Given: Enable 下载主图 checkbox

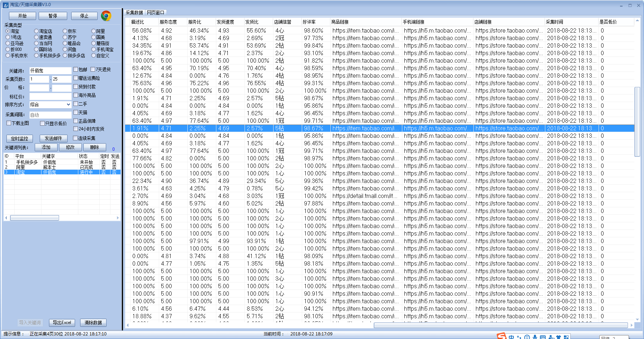Looking at the screenshot, I should pyautogui.click(x=18, y=123).
